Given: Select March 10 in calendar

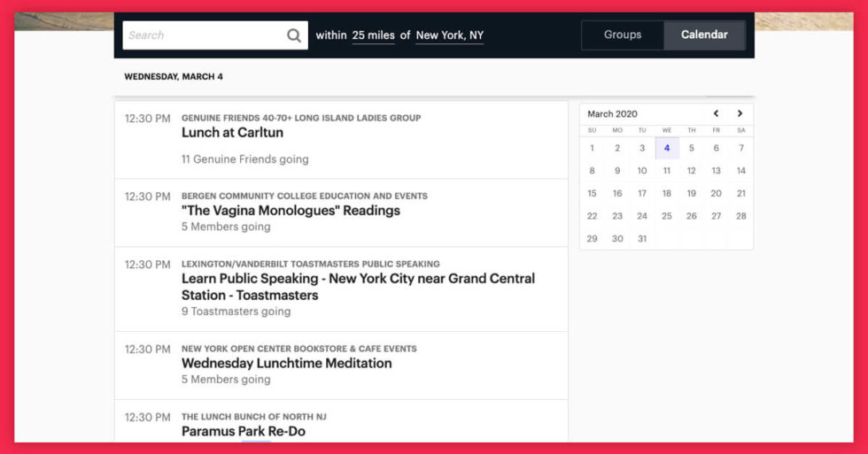Looking at the screenshot, I should pyautogui.click(x=642, y=171).
